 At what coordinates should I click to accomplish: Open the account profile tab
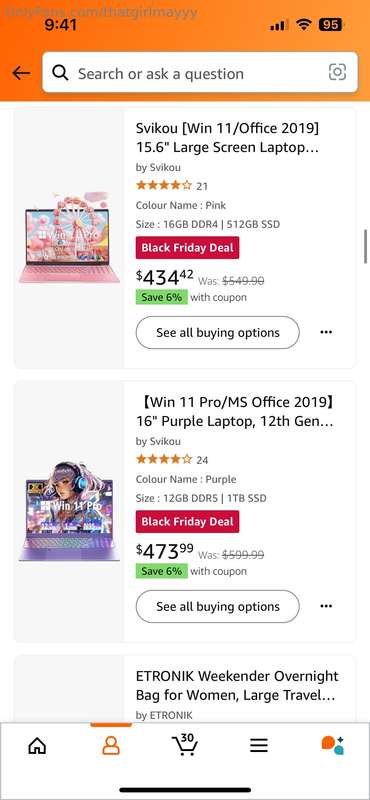[x=111, y=746]
